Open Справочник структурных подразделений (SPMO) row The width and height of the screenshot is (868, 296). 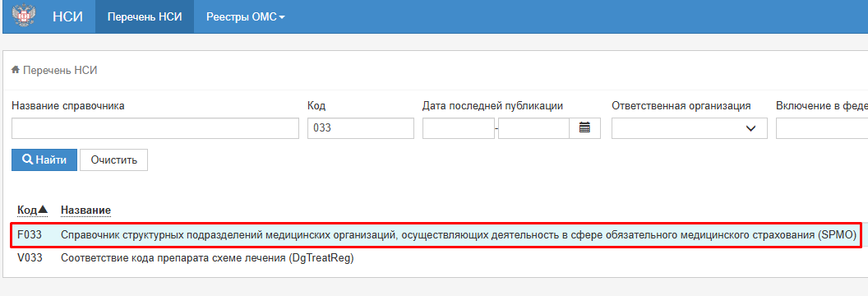pos(459,234)
